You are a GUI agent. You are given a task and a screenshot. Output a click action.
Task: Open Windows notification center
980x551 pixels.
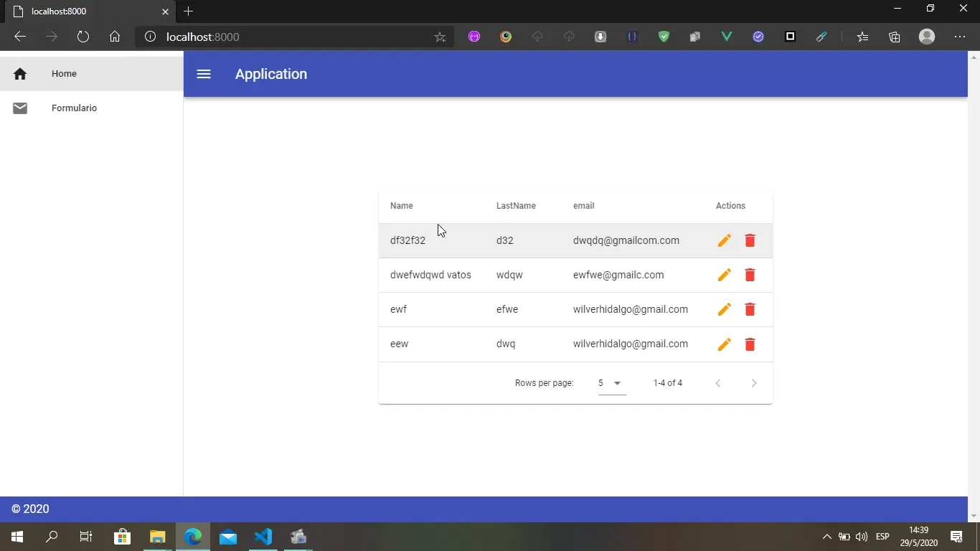coord(956,537)
